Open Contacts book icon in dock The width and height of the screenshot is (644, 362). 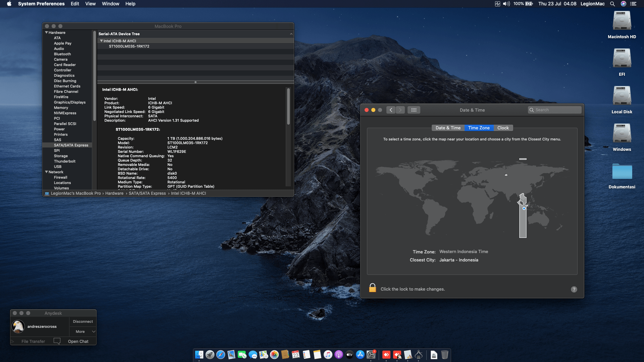coord(285,355)
